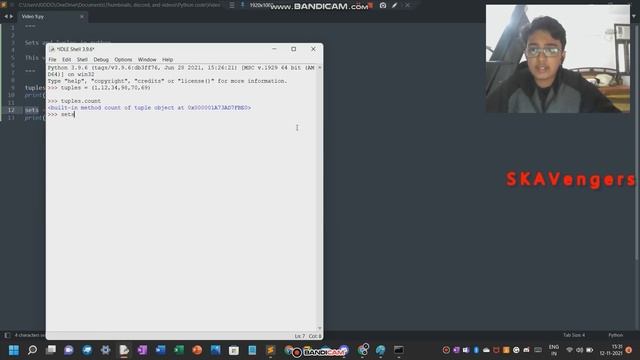Click the Bluetooth tray icon
The width and height of the screenshot is (640, 360).
[476, 350]
